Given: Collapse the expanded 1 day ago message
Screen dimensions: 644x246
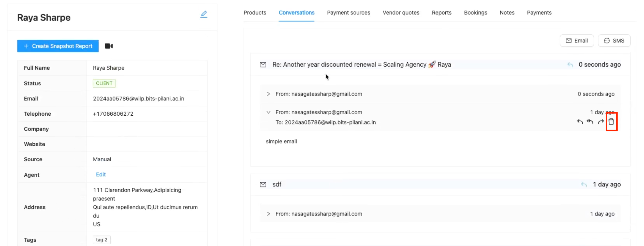Looking at the screenshot, I should [268, 112].
